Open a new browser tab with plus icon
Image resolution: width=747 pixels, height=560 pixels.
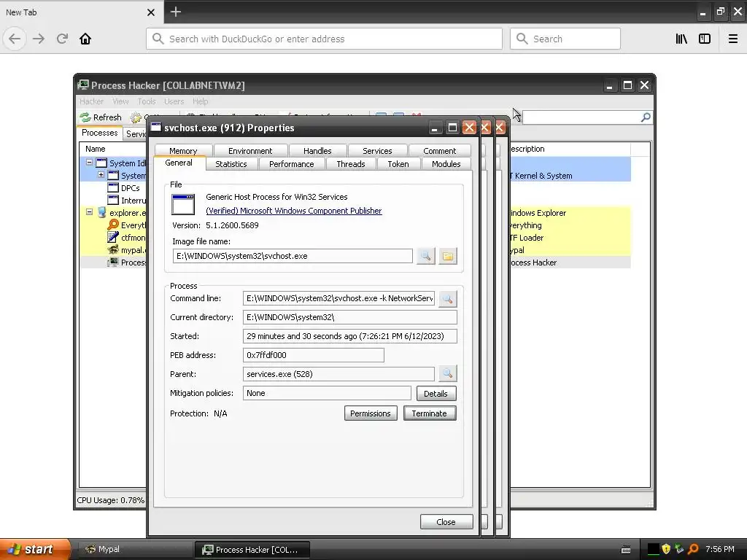(175, 12)
